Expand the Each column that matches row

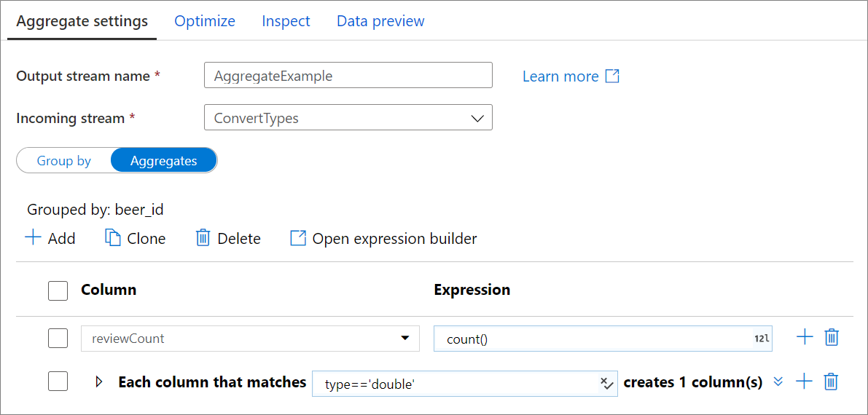click(x=100, y=382)
